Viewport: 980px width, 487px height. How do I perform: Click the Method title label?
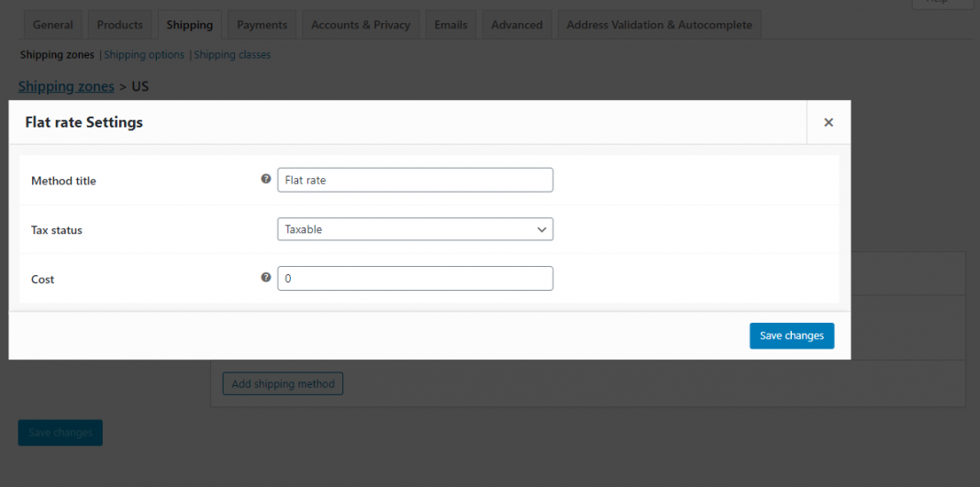pos(63,181)
